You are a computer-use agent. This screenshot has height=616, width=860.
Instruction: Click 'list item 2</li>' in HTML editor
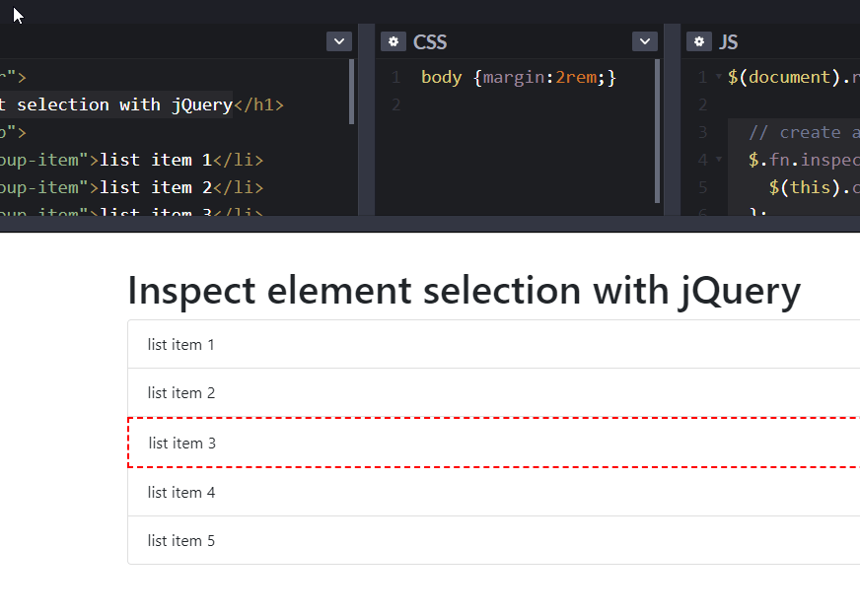click(181, 187)
